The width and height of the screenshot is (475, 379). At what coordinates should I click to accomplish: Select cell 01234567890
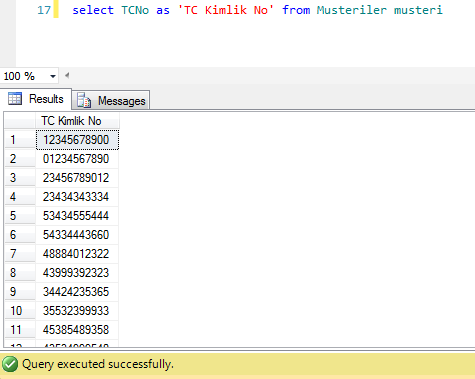[x=77, y=159]
